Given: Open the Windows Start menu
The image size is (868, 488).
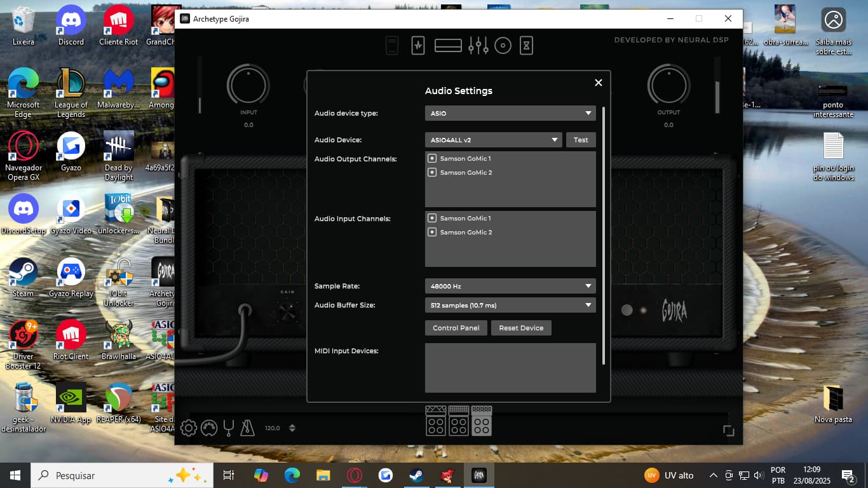Looking at the screenshot, I should pos(15,475).
